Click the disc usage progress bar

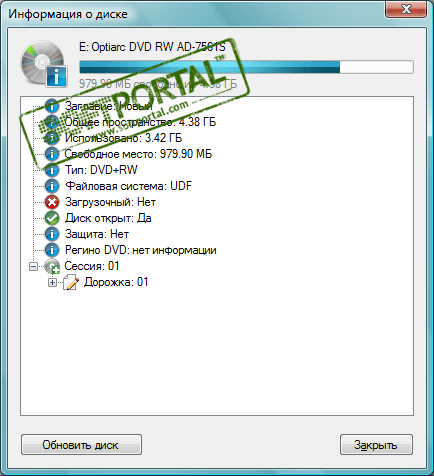[246, 67]
